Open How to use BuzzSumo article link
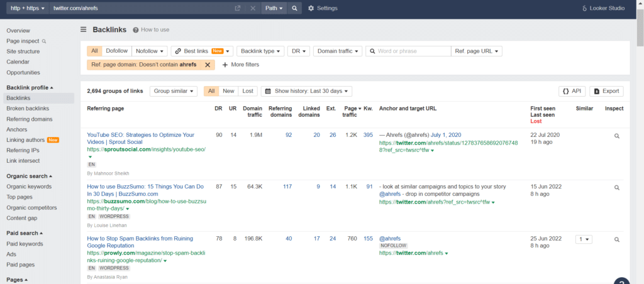Viewport: 644px width, 284px height. click(145, 190)
